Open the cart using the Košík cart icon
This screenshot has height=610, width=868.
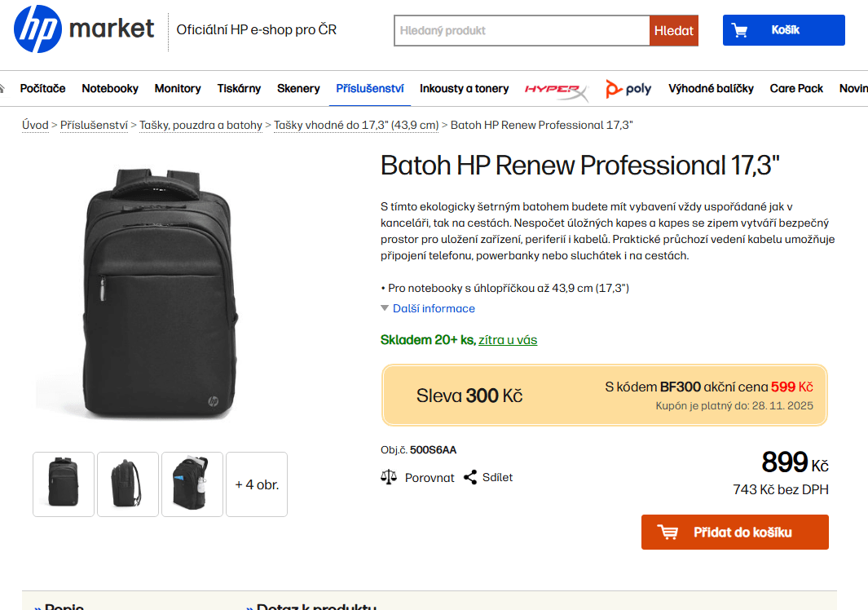(740, 29)
